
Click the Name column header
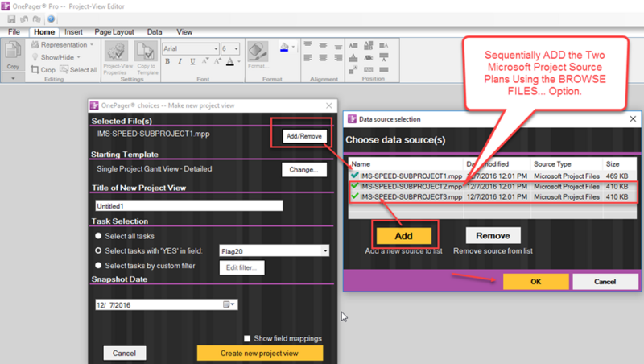406,164
